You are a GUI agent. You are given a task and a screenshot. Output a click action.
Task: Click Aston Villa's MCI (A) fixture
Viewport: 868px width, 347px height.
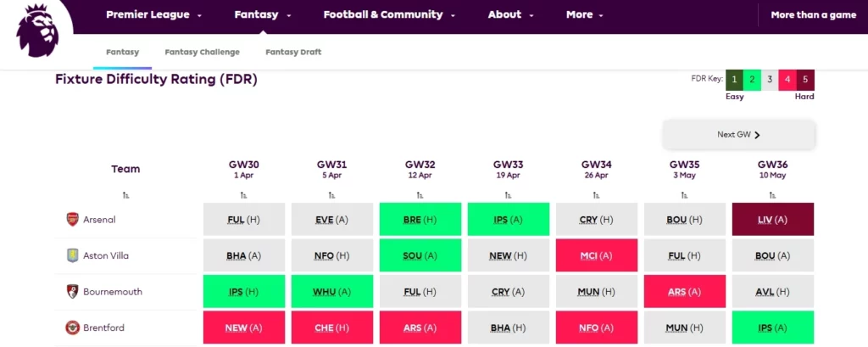(x=596, y=255)
